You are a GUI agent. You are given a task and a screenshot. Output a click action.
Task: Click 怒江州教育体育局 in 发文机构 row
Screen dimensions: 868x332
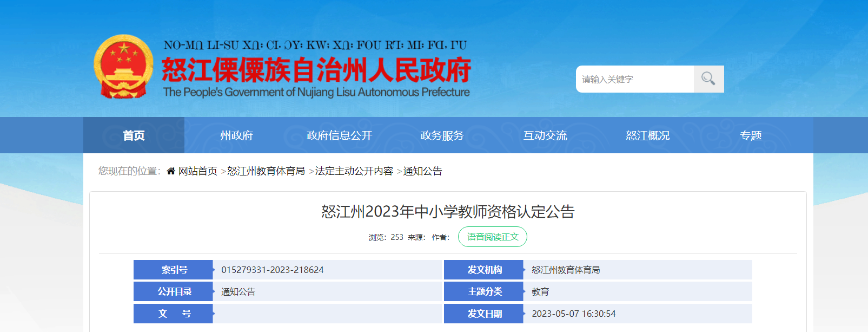pyautogui.click(x=566, y=270)
